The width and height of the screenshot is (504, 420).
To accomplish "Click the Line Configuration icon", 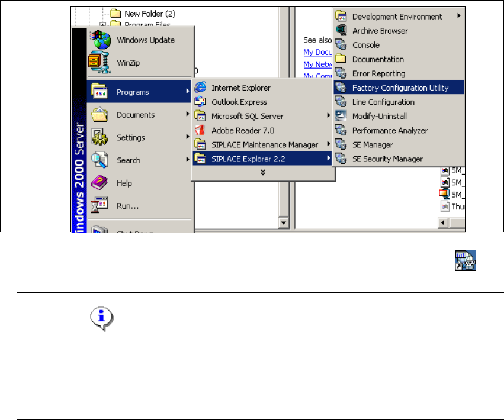I will (341, 102).
